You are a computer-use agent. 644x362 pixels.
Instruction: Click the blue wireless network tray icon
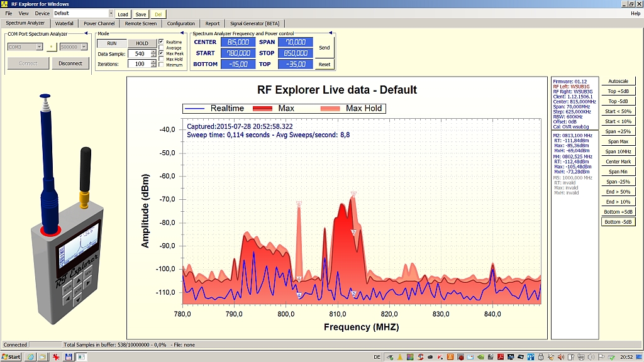pyautogui.click(x=531, y=357)
